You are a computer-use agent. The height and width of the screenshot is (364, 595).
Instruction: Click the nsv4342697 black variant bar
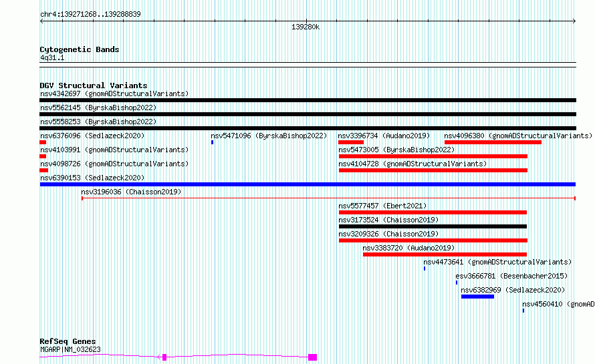tap(308, 100)
